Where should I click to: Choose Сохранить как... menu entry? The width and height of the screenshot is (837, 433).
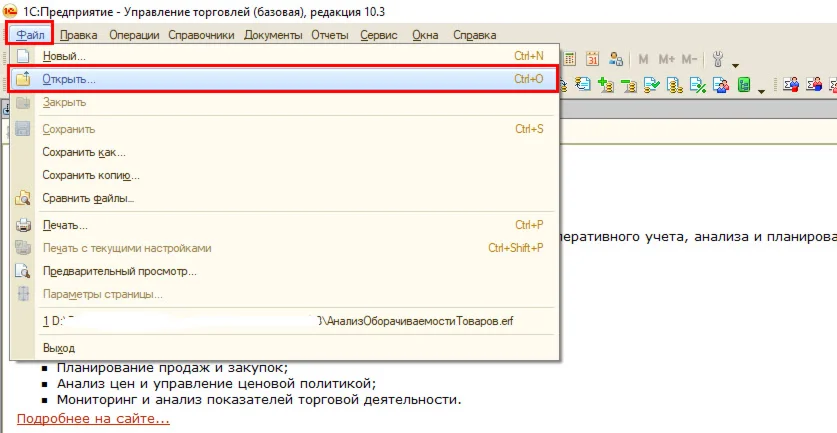click(x=285, y=152)
